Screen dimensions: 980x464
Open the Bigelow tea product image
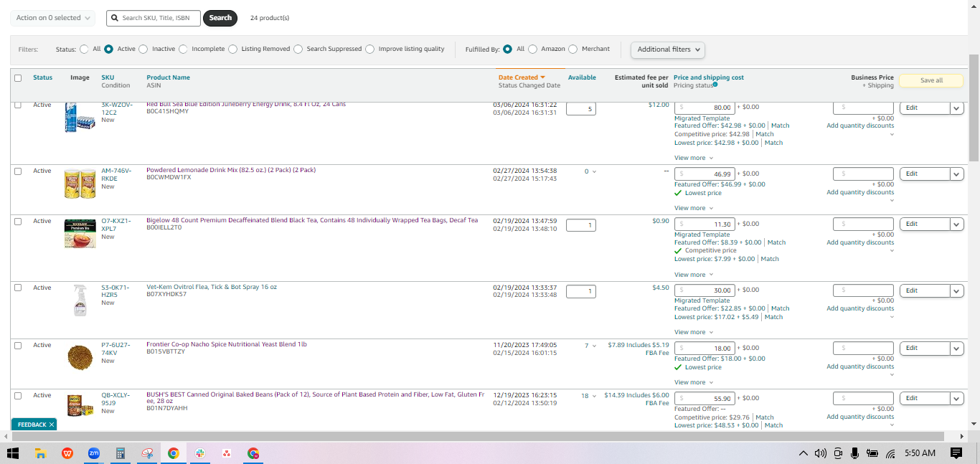(80, 234)
